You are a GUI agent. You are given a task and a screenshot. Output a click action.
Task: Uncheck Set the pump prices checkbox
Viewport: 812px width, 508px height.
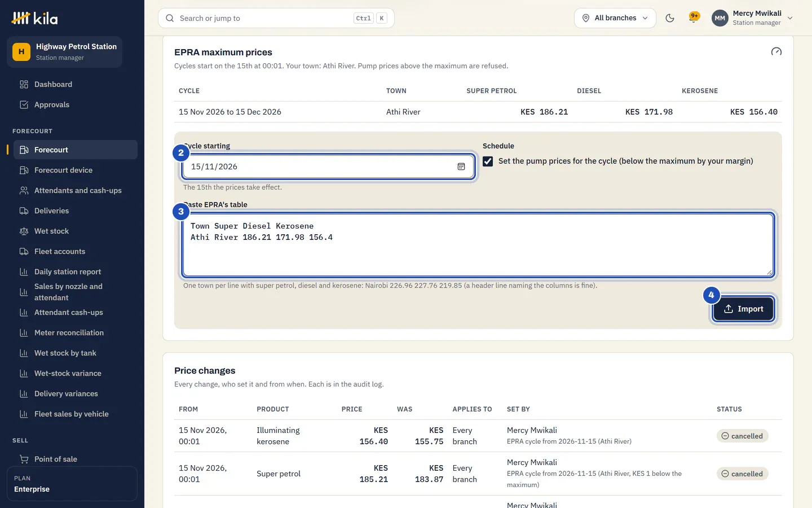tap(488, 161)
